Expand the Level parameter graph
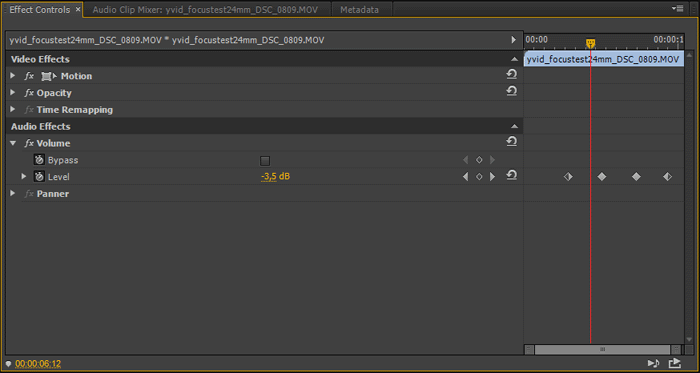Viewport: 700px width, 373px height. click(24, 177)
